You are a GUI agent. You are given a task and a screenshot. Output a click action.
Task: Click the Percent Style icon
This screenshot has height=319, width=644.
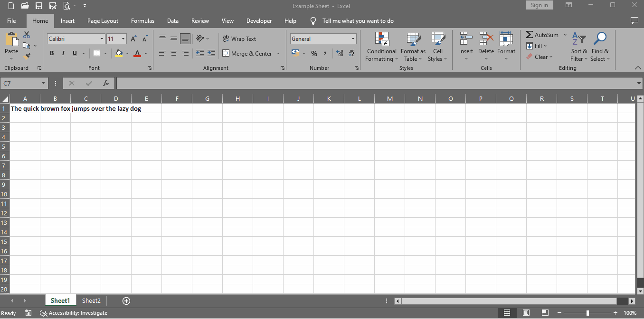point(314,53)
